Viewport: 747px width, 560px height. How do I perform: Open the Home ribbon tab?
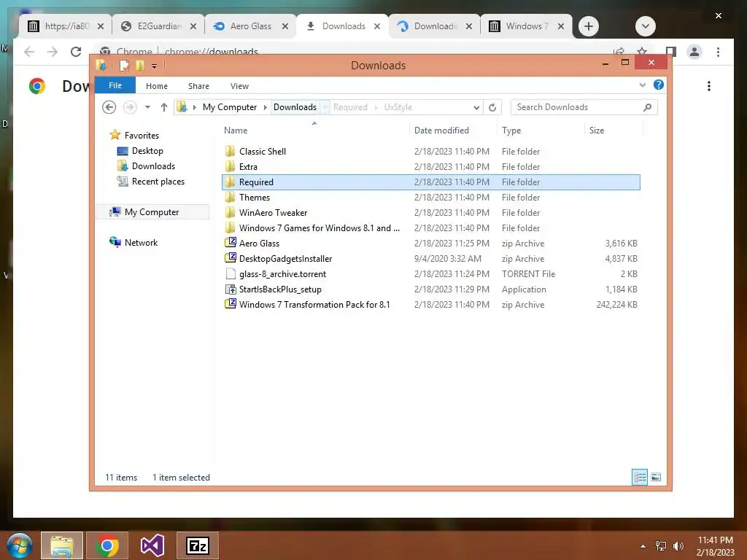coord(157,86)
